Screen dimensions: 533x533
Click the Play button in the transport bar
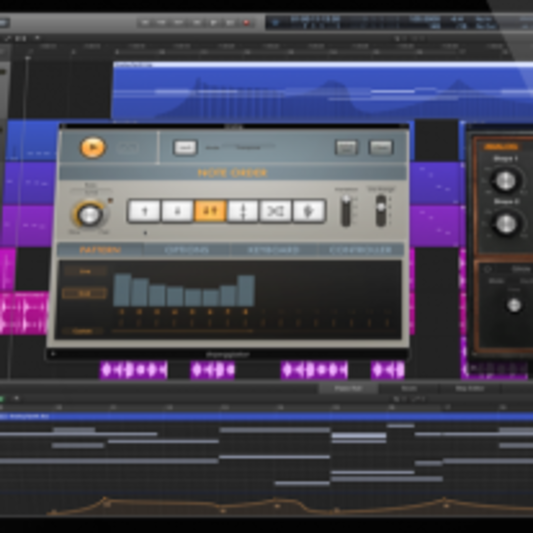(213, 23)
